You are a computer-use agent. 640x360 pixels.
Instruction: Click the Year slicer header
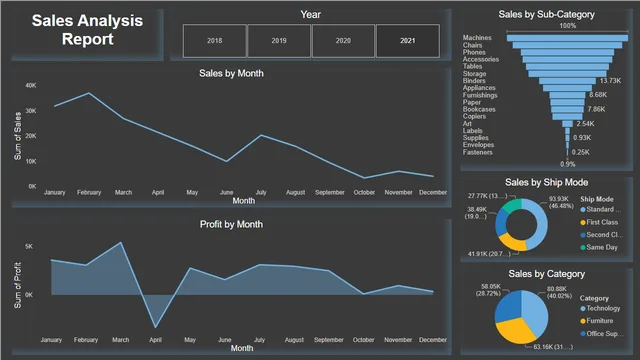point(311,15)
